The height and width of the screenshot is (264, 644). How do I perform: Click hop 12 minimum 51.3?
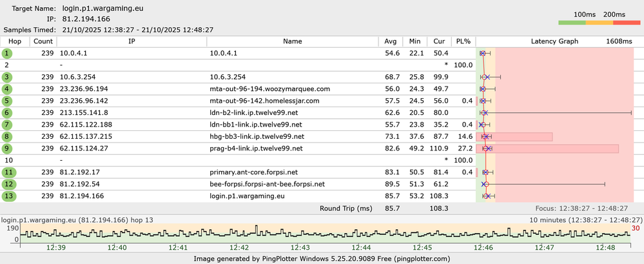coord(417,184)
